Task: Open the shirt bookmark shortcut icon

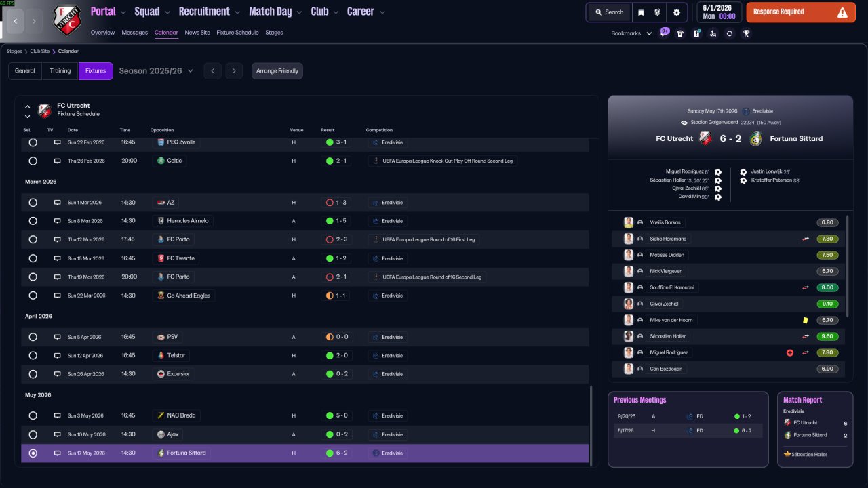Action: point(680,33)
